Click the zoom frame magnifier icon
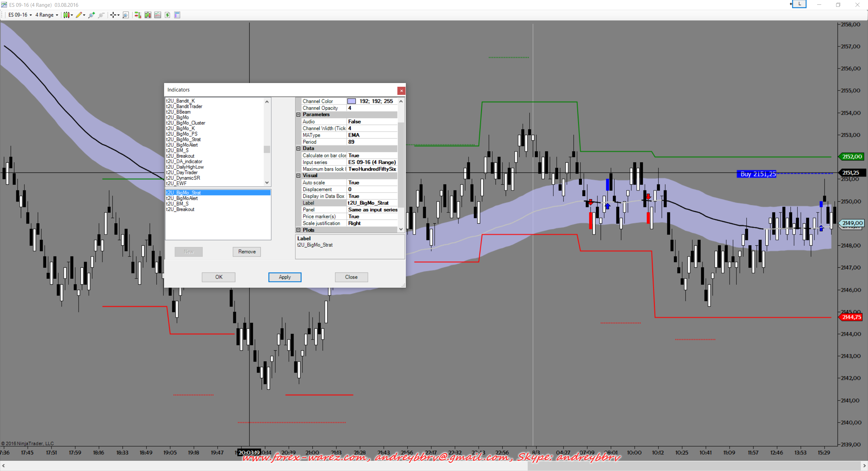The height and width of the screenshot is (471, 868). 125,15
